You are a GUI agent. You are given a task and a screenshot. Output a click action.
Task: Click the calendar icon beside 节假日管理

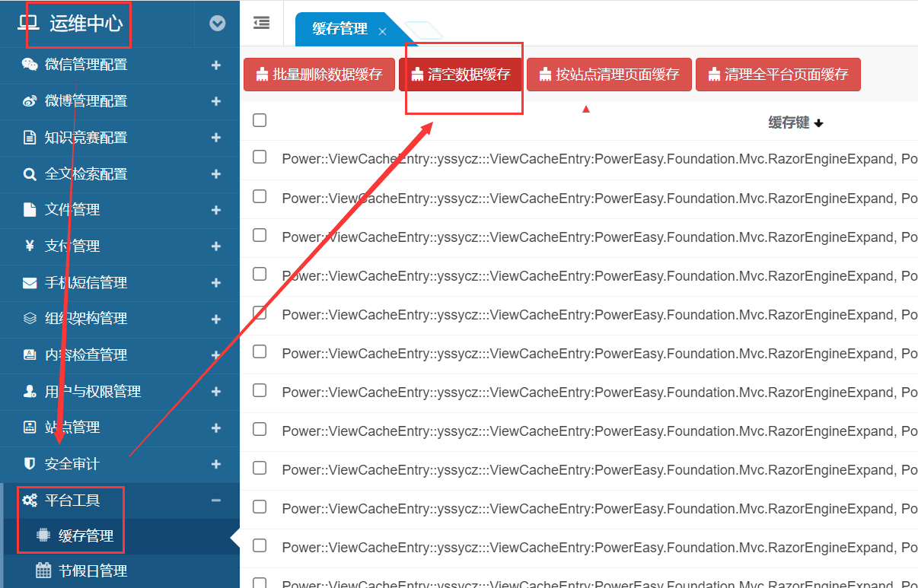(x=43, y=571)
